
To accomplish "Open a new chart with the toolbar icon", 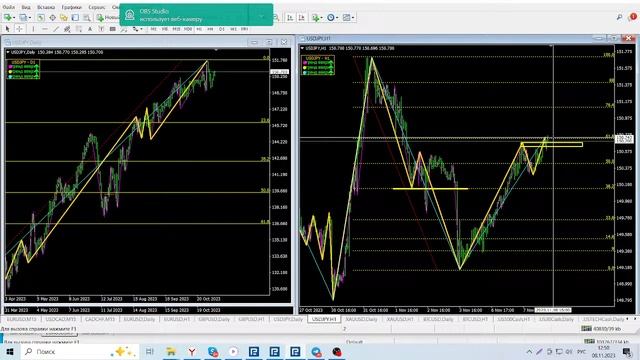I will (x=7, y=18).
